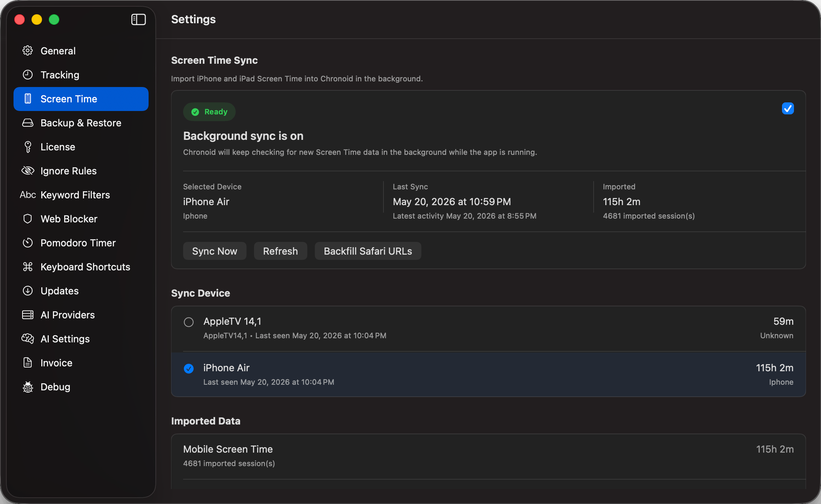Open the Debug section

pyautogui.click(x=81, y=387)
